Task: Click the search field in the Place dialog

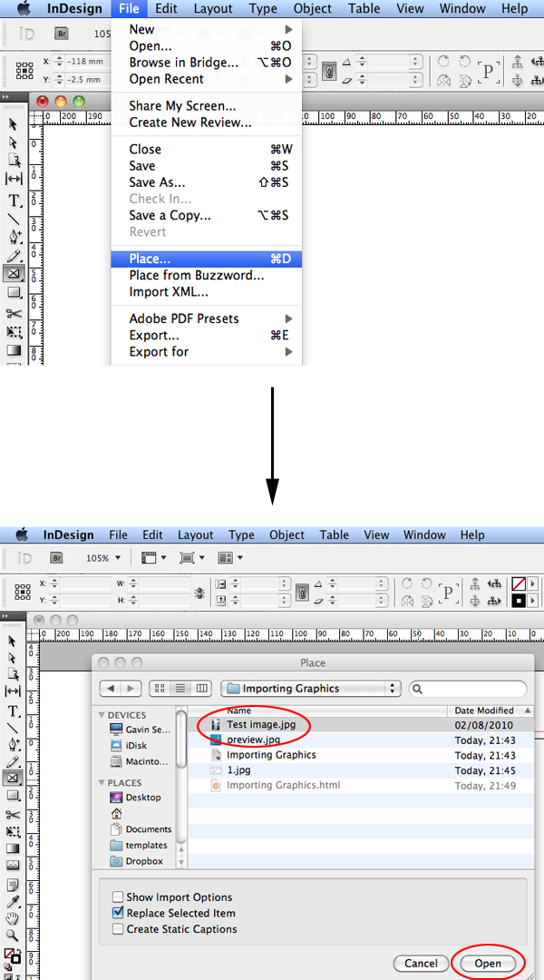Action: [x=468, y=688]
